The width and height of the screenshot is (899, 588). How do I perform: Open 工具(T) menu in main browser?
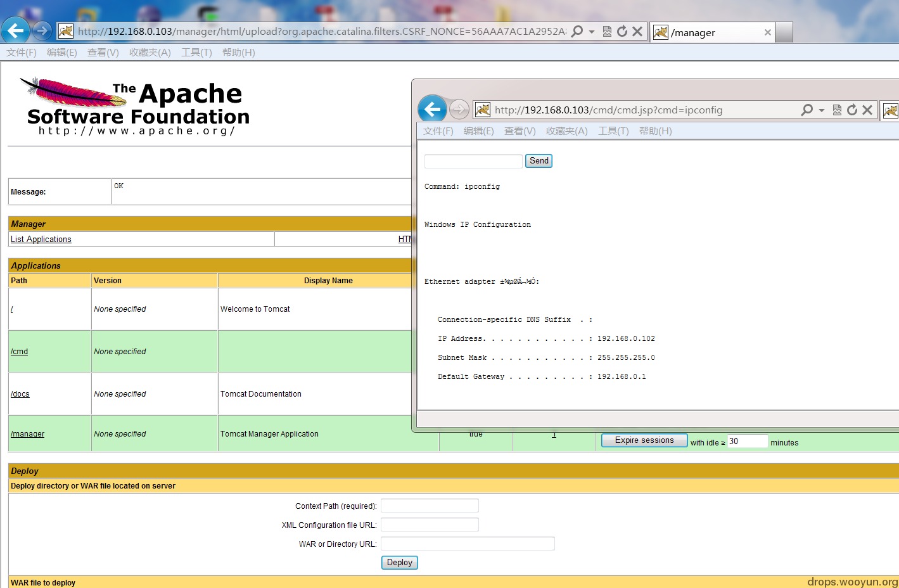(x=196, y=53)
